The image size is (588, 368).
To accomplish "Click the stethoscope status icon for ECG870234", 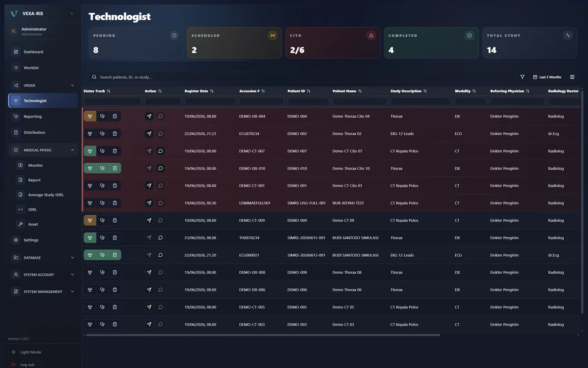I will coord(102,134).
